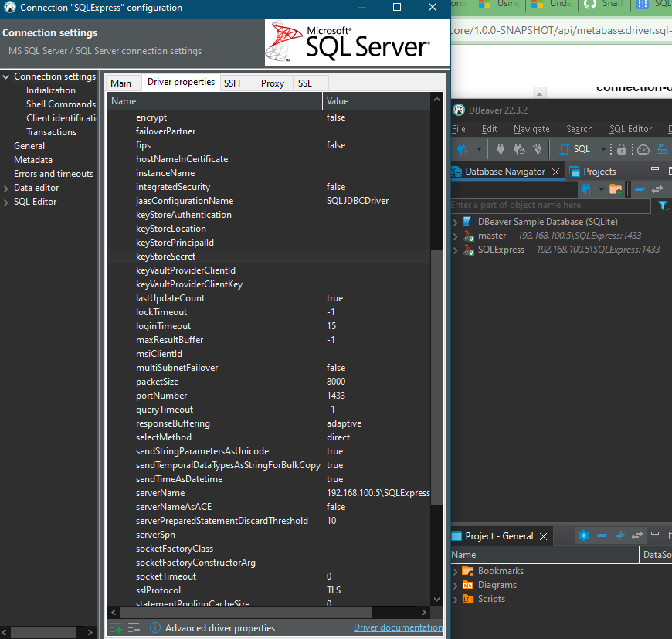Viewport: 672px width, 639px height.
Task: Open the SQL button dropdown arrow
Action: coord(603,149)
